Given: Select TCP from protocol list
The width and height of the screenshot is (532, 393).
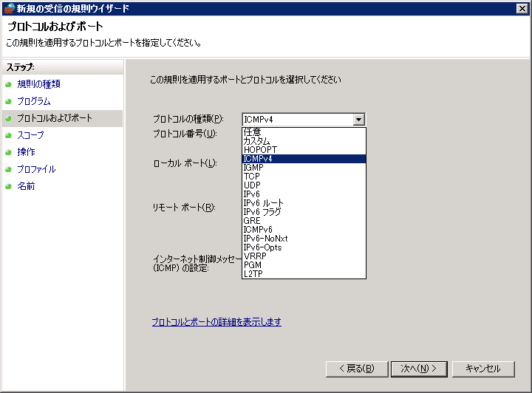Looking at the screenshot, I should pyautogui.click(x=251, y=177).
